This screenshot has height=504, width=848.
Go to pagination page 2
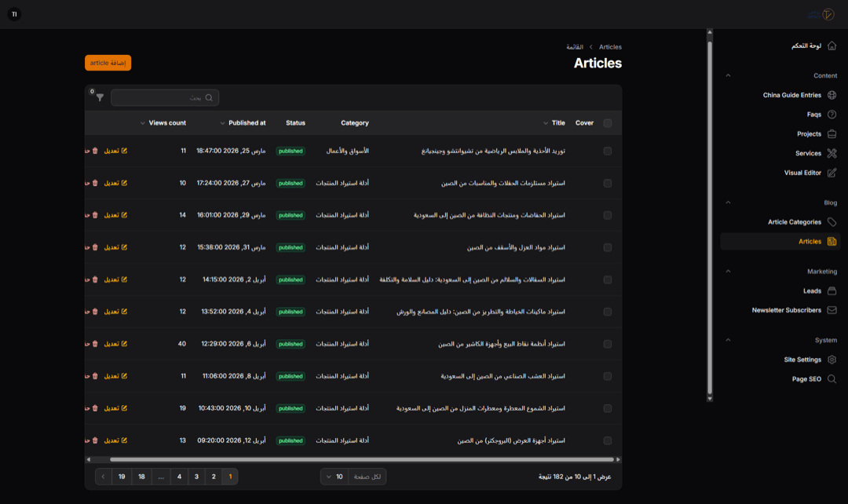(214, 477)
